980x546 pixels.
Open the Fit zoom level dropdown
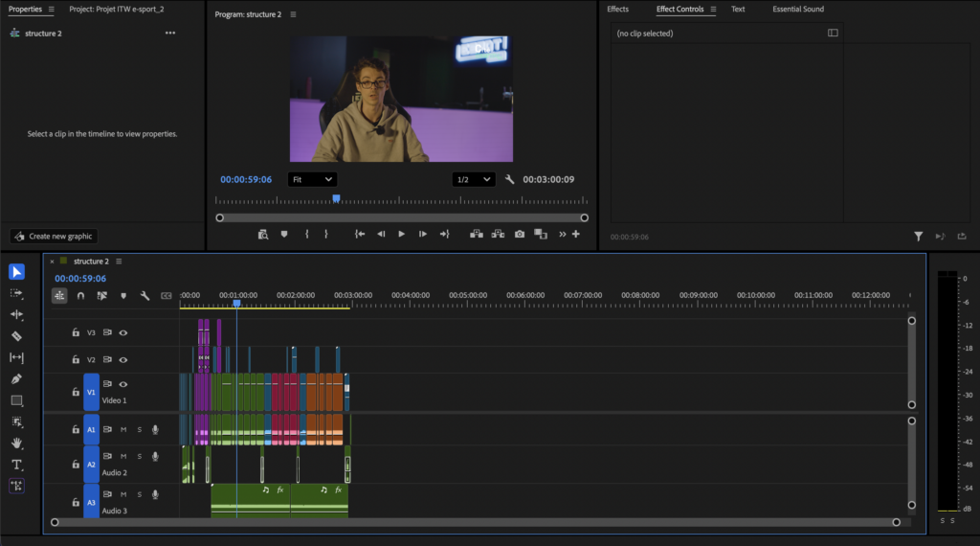pyautogui.click(x=312, y=179)
